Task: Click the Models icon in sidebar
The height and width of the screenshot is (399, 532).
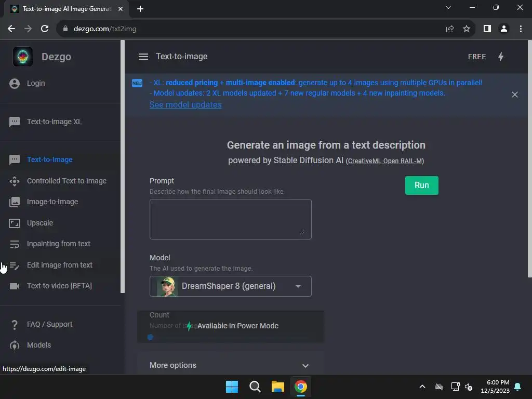Action: 15,345
